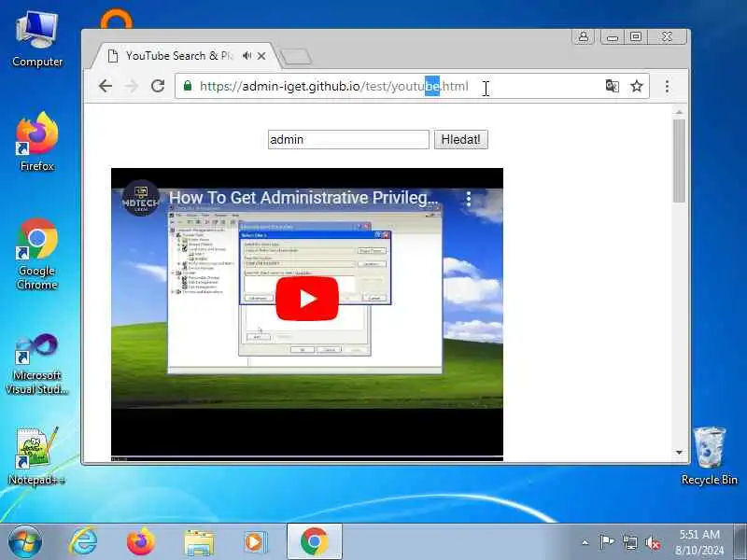Open the clock showing 5:51 AM

pyautogui.click(x=698, y=542)
